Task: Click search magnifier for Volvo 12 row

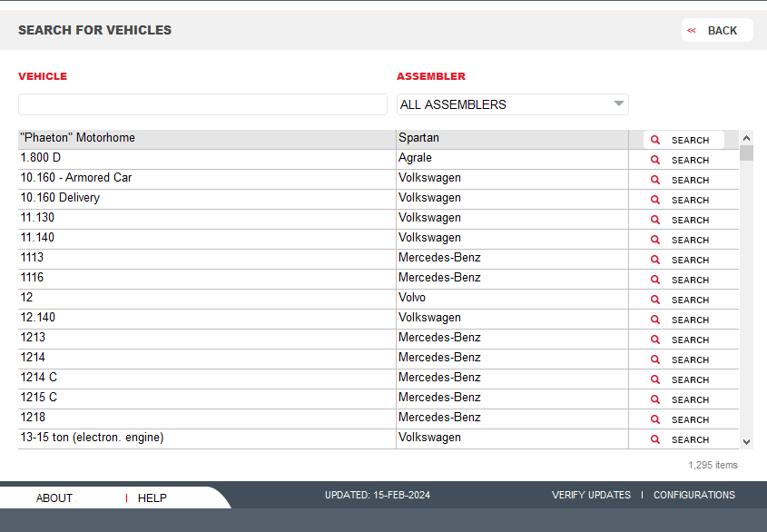Action: (655, 300)
